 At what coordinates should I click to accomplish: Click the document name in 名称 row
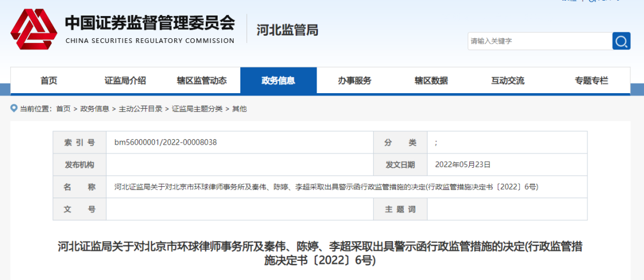click(326, 187)
